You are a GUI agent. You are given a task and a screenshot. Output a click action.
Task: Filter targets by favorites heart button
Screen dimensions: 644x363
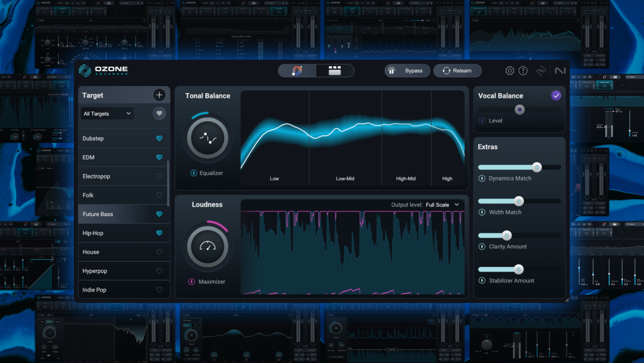[x=159, y=113]
